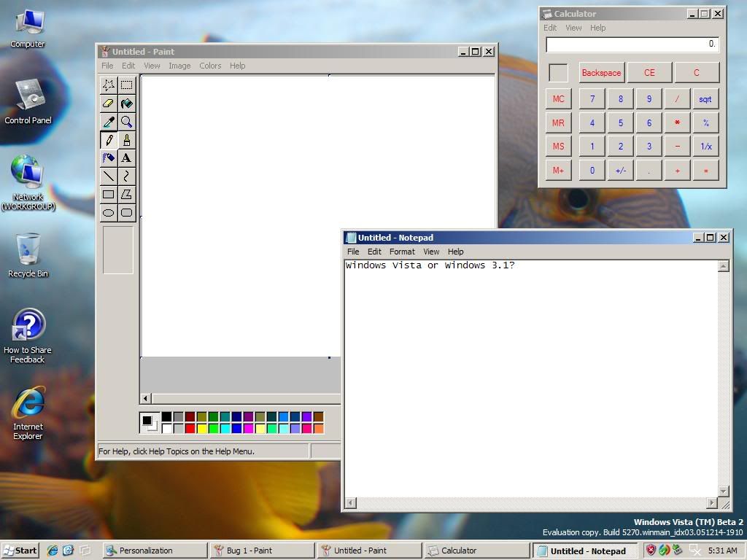Pick the black color in Paint palette

(x=166, y=417)
